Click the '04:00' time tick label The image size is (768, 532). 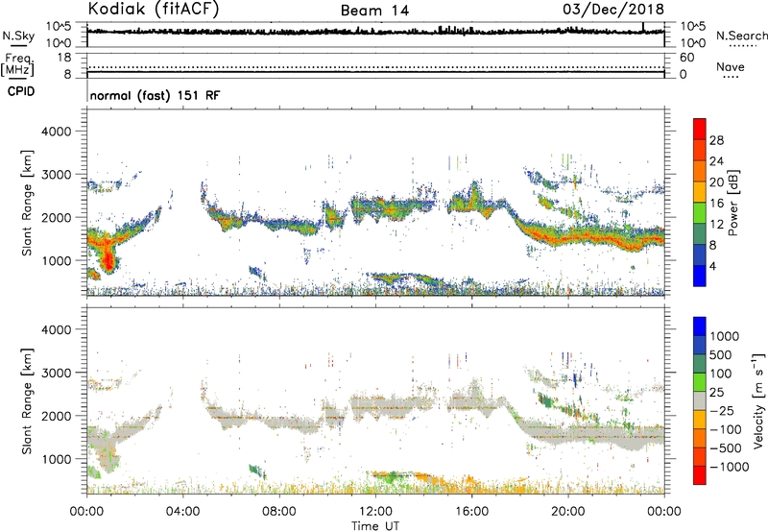point(182,512)
